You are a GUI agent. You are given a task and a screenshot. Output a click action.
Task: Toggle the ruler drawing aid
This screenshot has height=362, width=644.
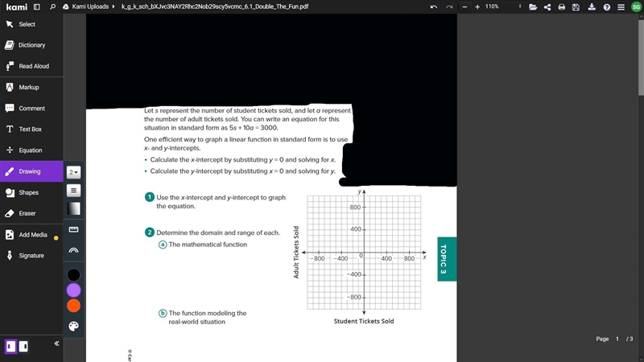73,229
